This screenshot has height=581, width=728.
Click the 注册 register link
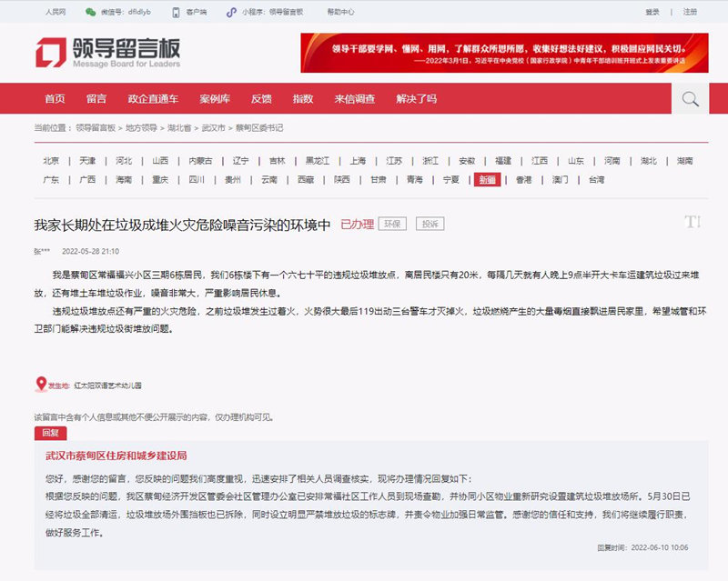pos(690,13)
